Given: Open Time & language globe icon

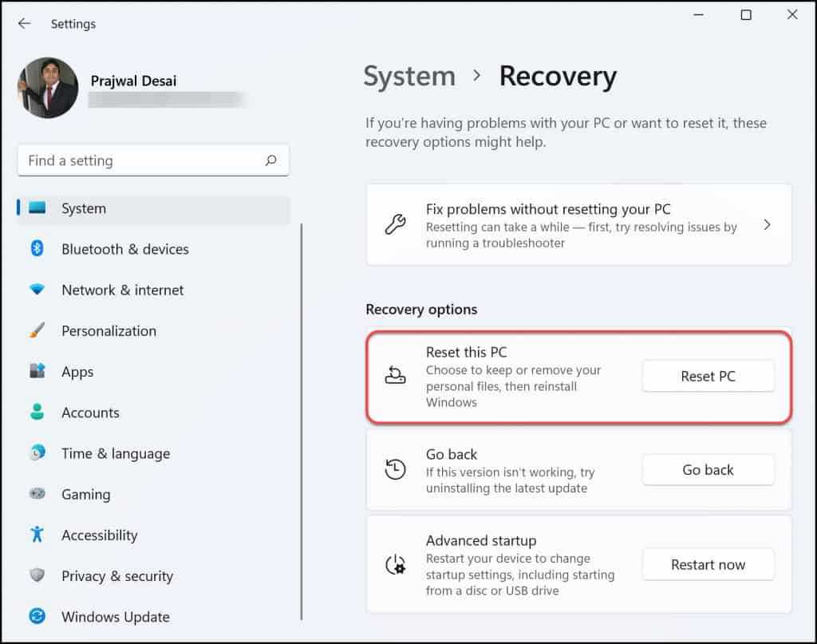Looking at the screenshot, I should (x=37, y=452).
